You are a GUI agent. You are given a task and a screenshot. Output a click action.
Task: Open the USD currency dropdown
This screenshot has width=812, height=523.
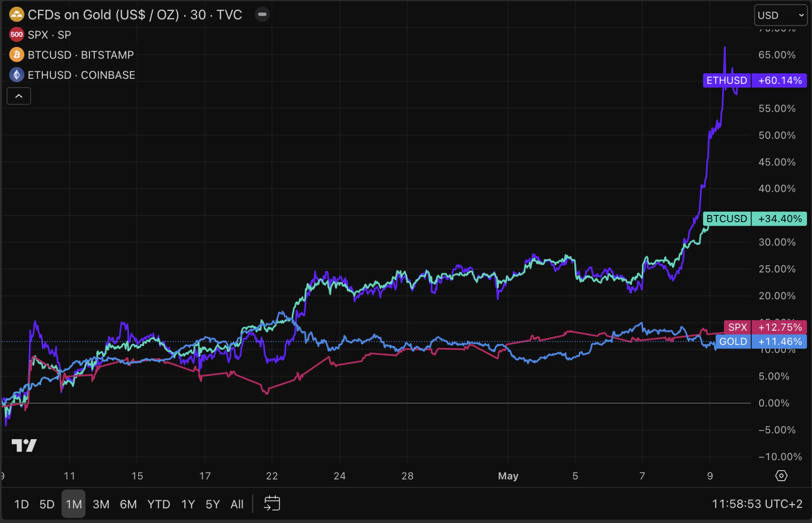tap(780, 15)
